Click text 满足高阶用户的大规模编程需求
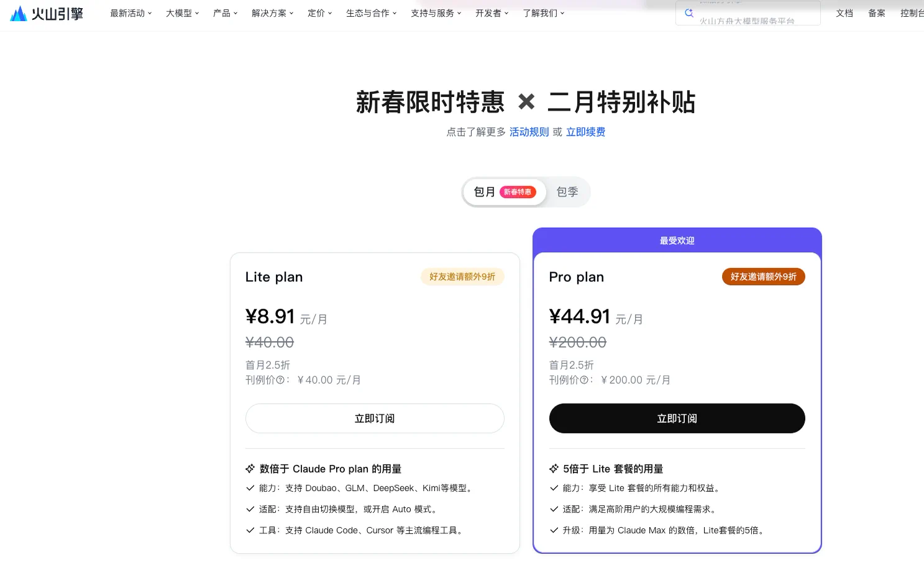Screen dimensions: 924x570 click(652, 509)
